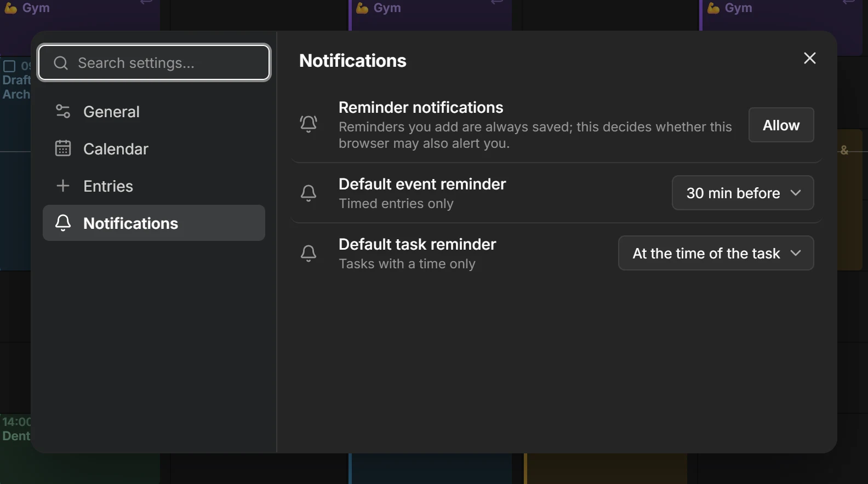
Task: Click the 'Default task reminder' label
Action: pos(417,244)
